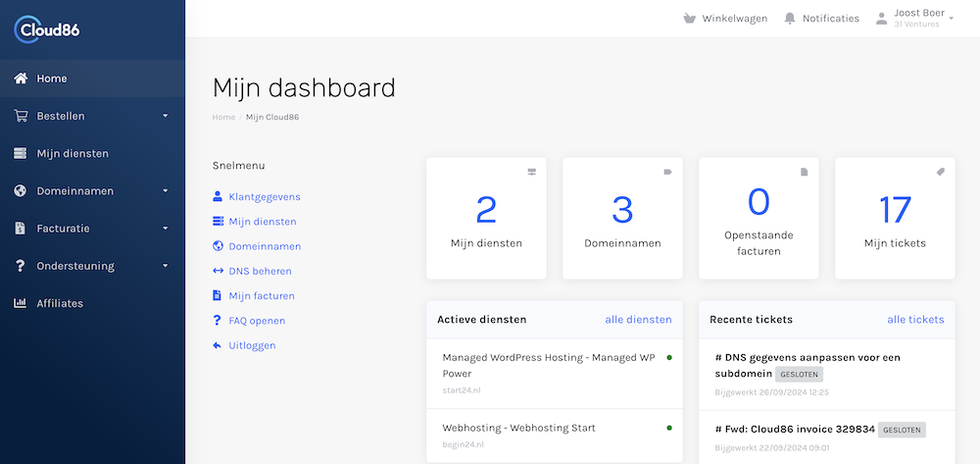980x464 pixels.
Task: Expand the Domeinnamen sidebar submenu
Action: point(165,190)
